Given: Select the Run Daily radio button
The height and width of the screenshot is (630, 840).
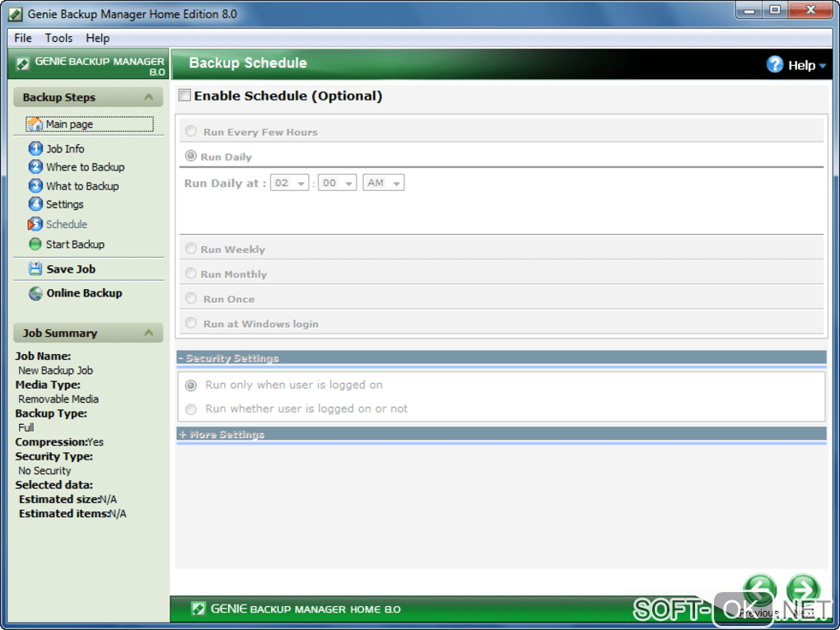Looking at the screenshot, I should click(x=191, y=156).
